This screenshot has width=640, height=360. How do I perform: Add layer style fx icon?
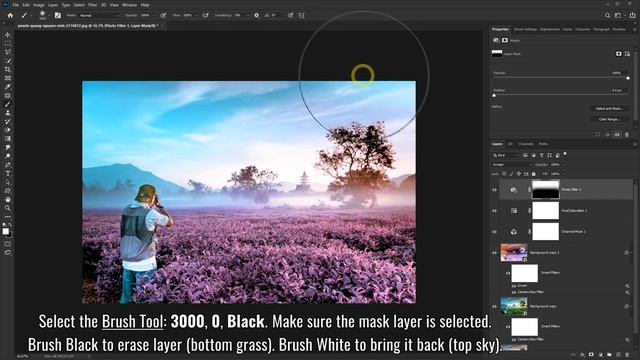(582, 355)
